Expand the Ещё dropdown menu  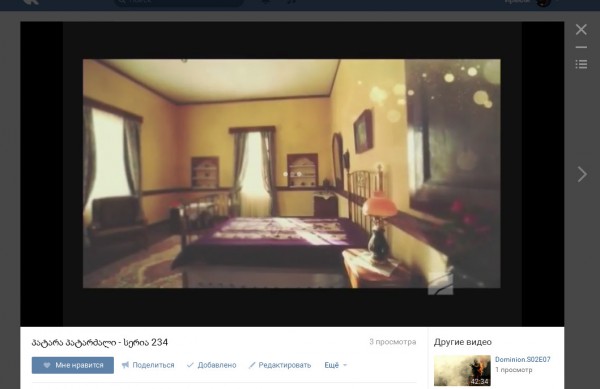point(336,365)
